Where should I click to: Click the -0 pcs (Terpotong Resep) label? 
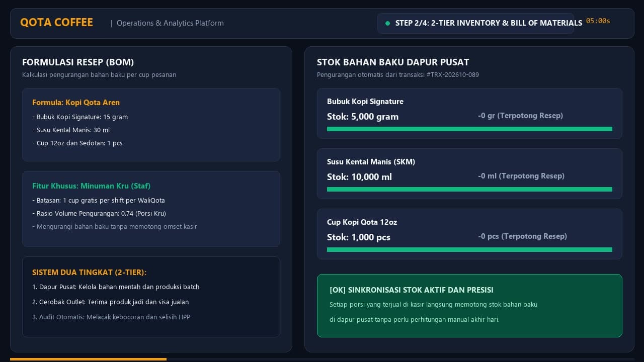[522, 236]
